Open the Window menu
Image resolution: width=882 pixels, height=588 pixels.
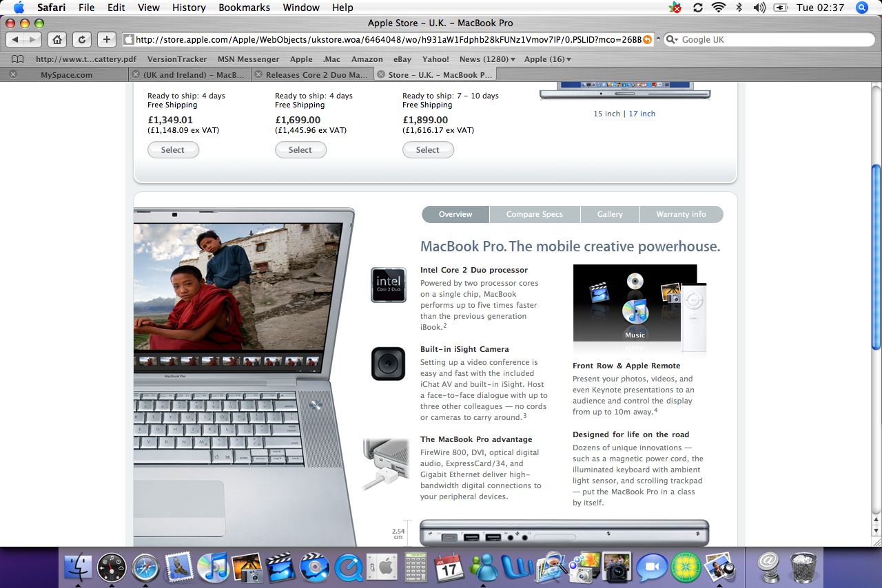302,8
